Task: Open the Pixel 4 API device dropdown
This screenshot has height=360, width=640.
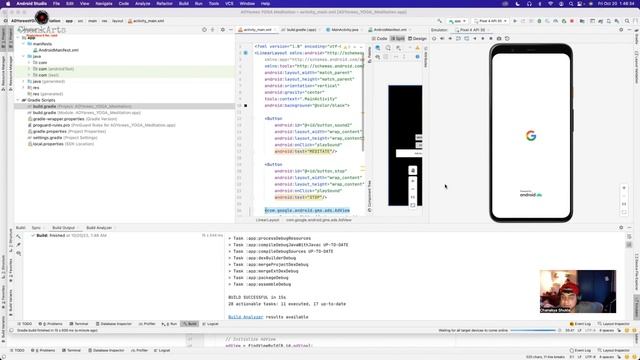Action: 490,21
